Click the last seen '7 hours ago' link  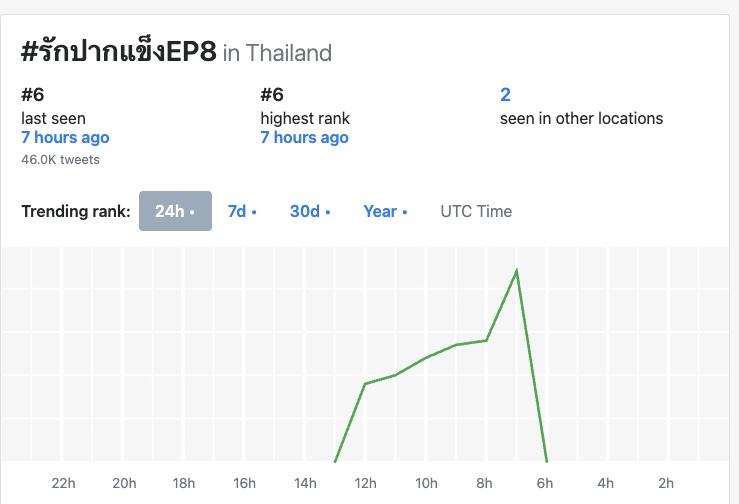(x=65, y=137)
